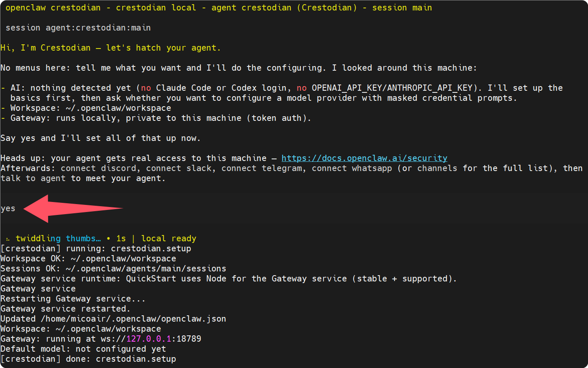Image resolution: width=588 pixels, height=368 pixels.
Task: Select '[crestodian] running: crestodian.setup' line
Action: click(x=96, y=248)
